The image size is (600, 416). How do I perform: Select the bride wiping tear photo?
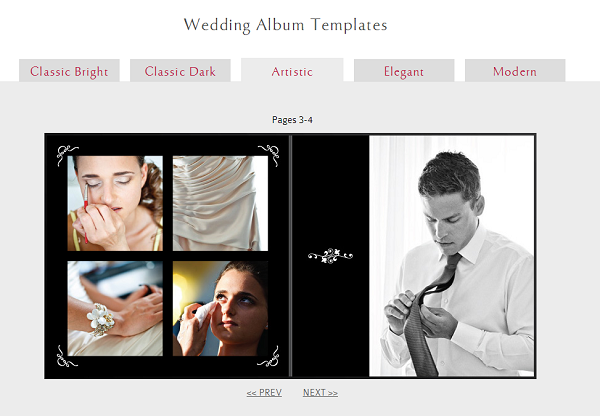(220, 308)
